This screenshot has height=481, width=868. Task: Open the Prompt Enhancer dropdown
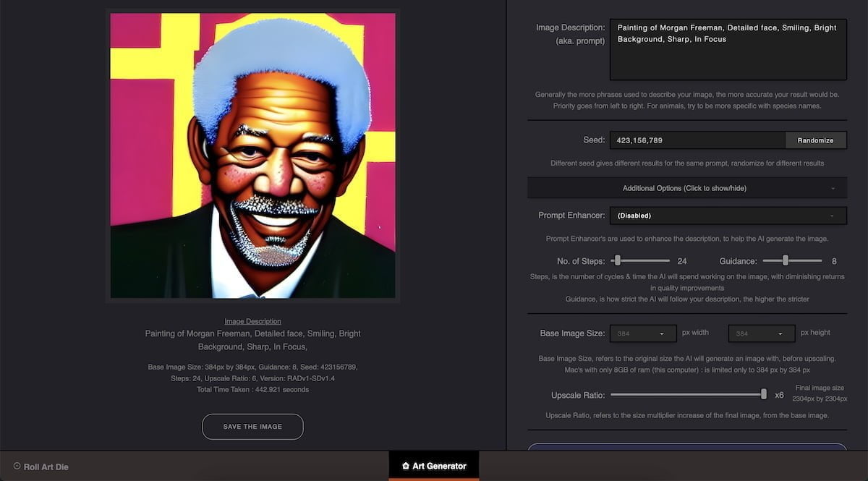727,216
